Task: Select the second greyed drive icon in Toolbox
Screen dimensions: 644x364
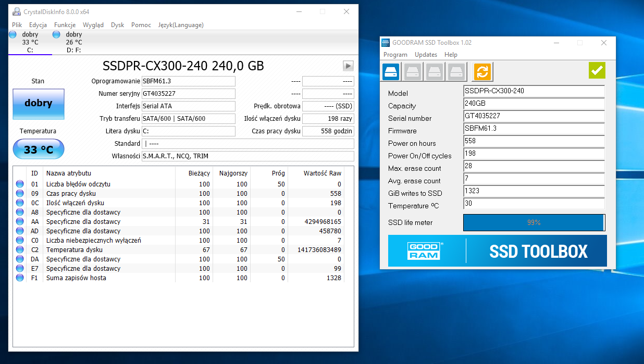Action: tap(413, 72)
